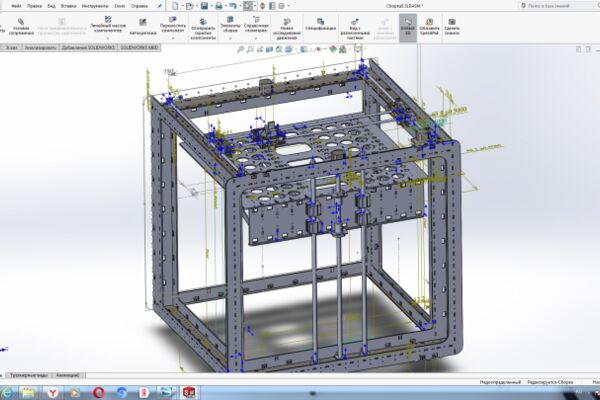Pin the menu bar with the pushpin icon
This screenshot has height=400, width=600.
[159, 6]
